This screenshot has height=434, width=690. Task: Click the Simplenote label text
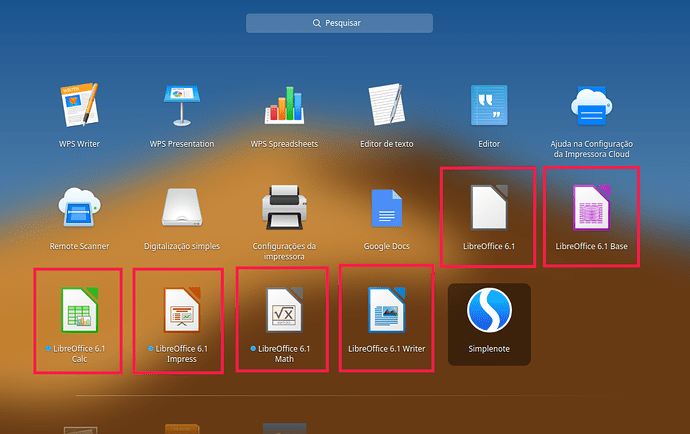[x=489, y=349]
